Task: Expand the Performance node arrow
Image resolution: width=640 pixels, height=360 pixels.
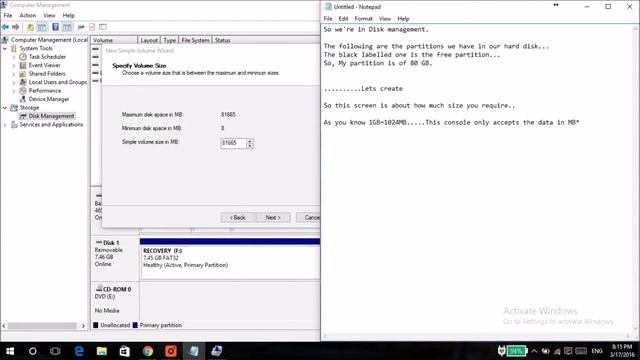Action: click(x=14, y=91)
